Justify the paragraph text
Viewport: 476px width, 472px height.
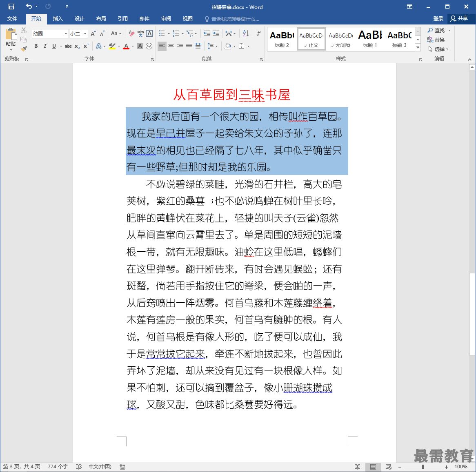[x=189, y=46]
